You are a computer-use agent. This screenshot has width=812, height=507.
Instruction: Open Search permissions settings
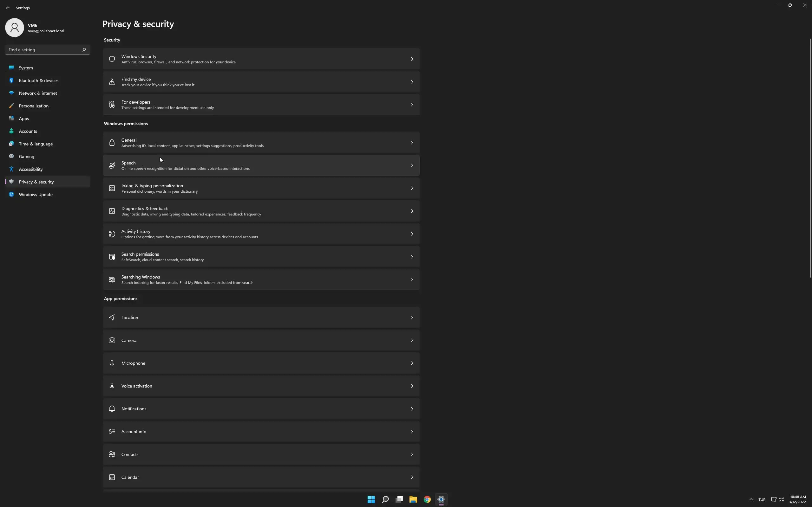[261, 257]
